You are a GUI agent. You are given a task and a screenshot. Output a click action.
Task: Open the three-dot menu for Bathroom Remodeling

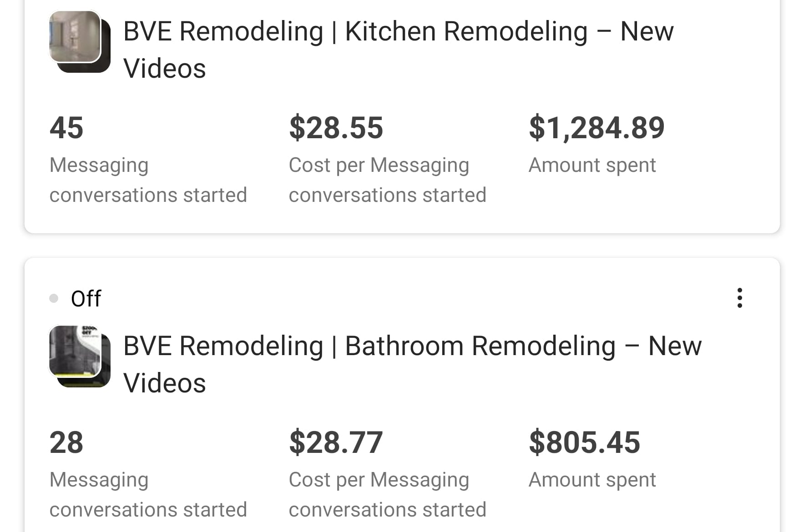pyautogui.click(x=739, y=298)
